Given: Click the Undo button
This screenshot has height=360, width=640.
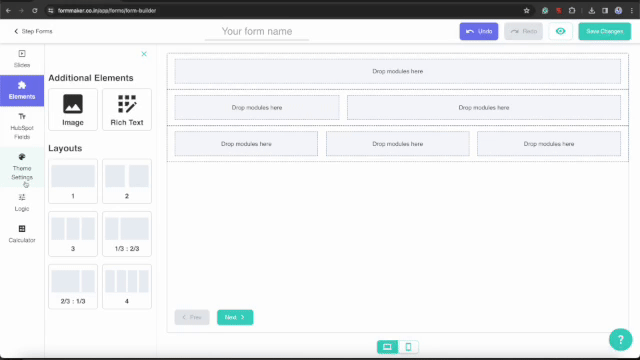Looking at the screenshot, I should pyautogui.click(x=479, y=31).
